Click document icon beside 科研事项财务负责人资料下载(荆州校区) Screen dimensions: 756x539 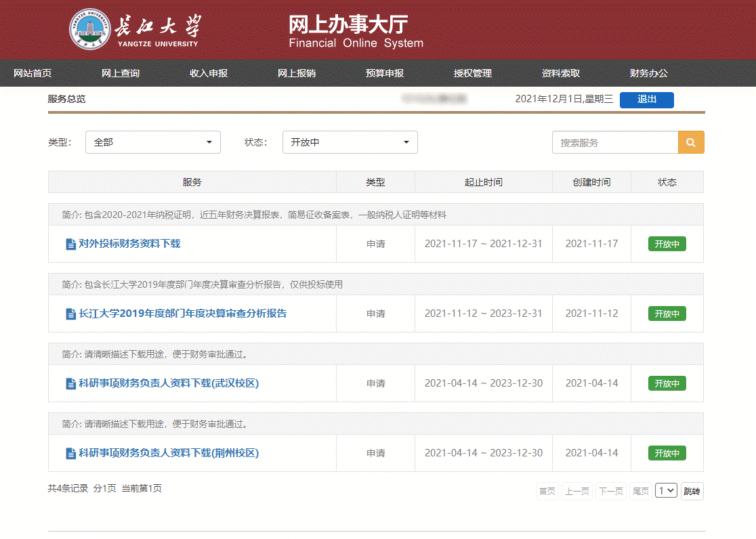point(70,453)
